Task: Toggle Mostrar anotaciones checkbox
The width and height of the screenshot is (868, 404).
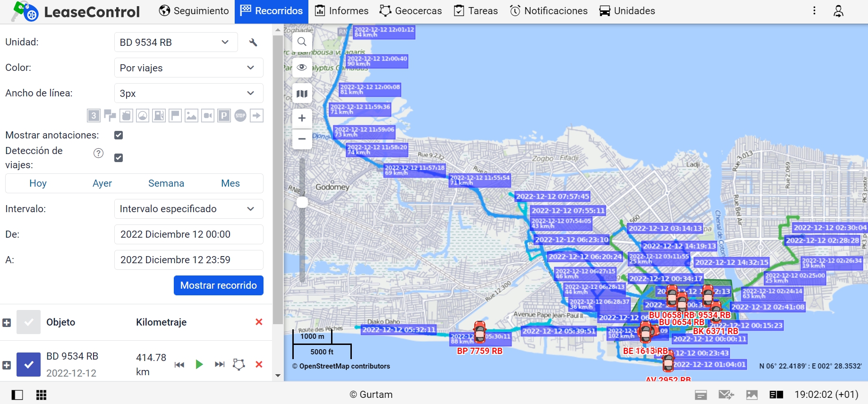Action: tap(119, 135)
